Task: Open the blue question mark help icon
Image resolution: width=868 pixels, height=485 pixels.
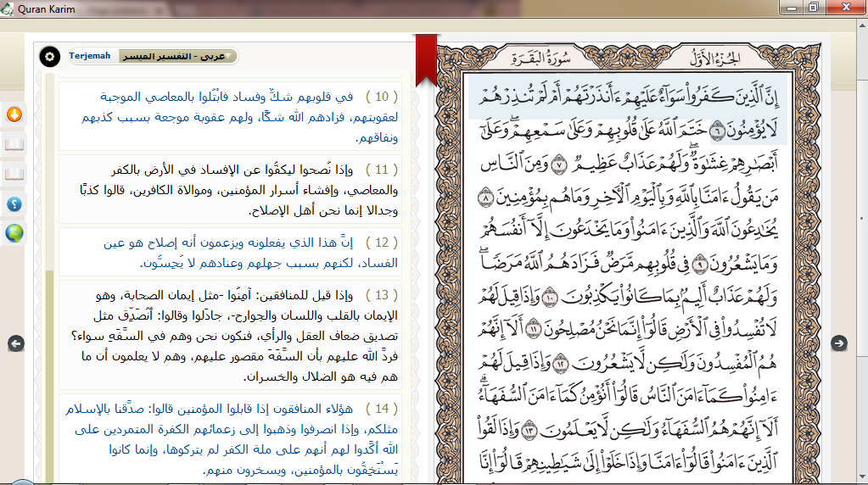Action: [14, 204]
